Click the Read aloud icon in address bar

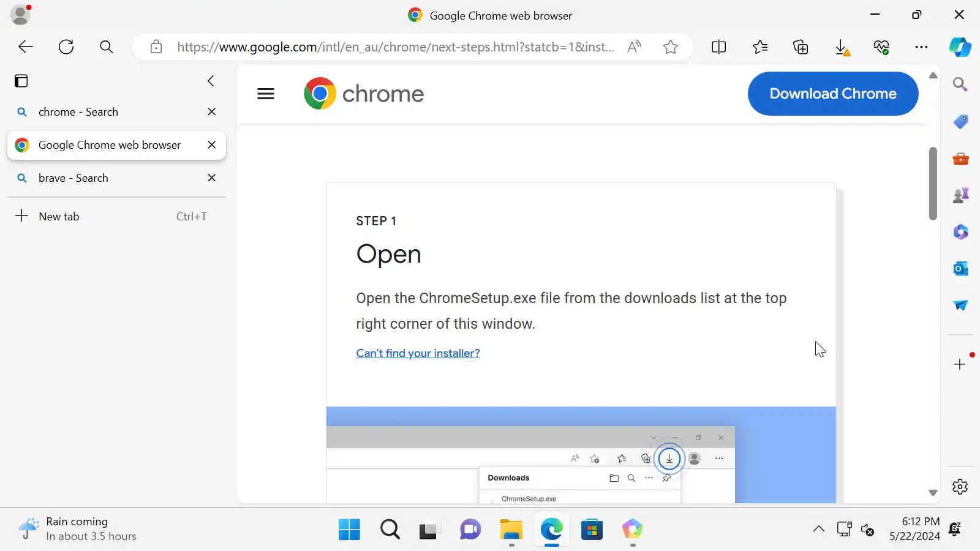click(x=635, y=47)
